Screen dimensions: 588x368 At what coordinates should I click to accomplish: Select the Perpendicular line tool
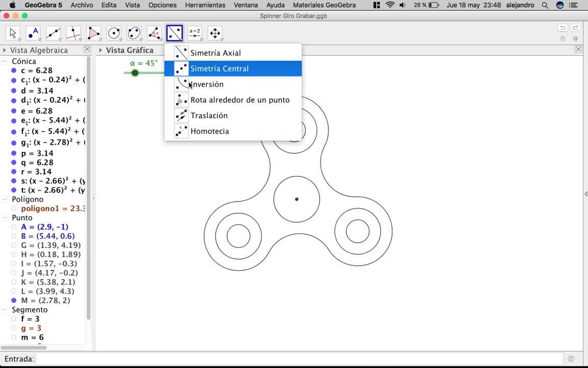[73, 33]
